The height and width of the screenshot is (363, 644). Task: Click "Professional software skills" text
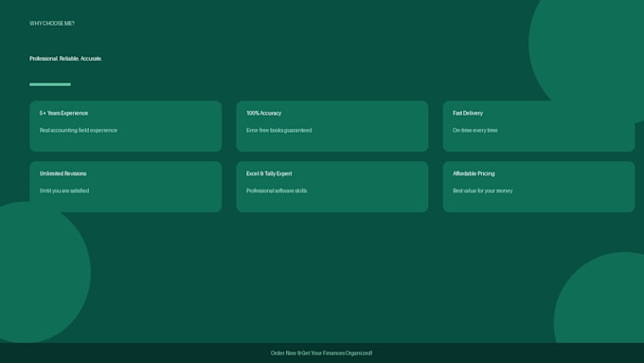click(x=277, y=191)
